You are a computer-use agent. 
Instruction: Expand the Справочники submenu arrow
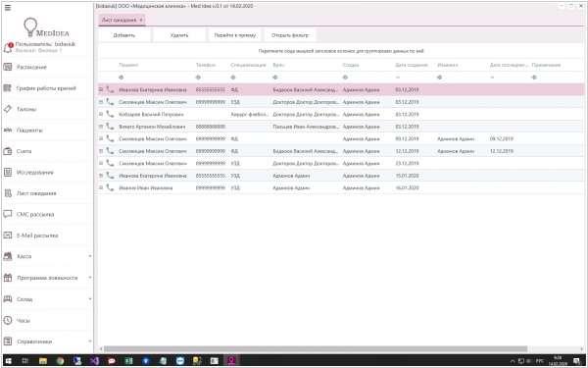coord(90,342)
